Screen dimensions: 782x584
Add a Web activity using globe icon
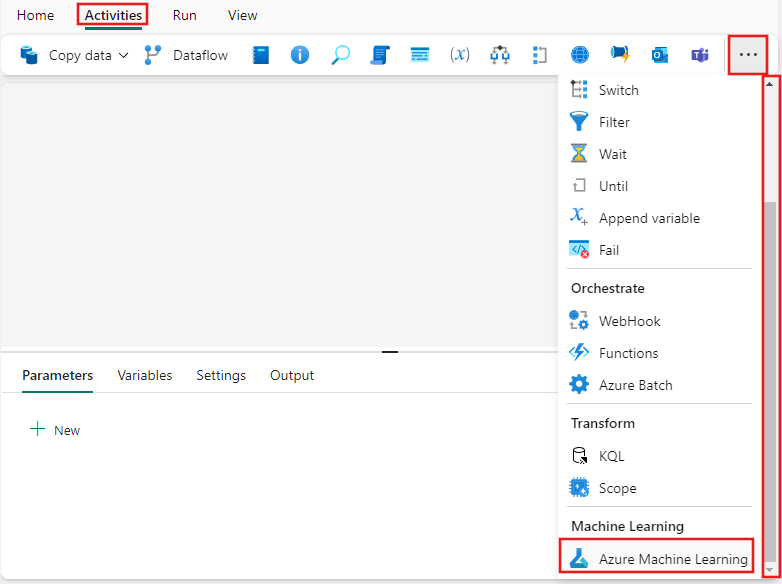580,55
